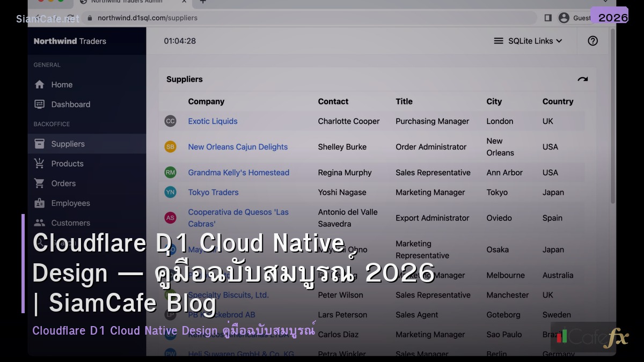The width and height of the screenshot is (644, 362).
Task: Select the Dashboard icon
Action: coord(40,104)
